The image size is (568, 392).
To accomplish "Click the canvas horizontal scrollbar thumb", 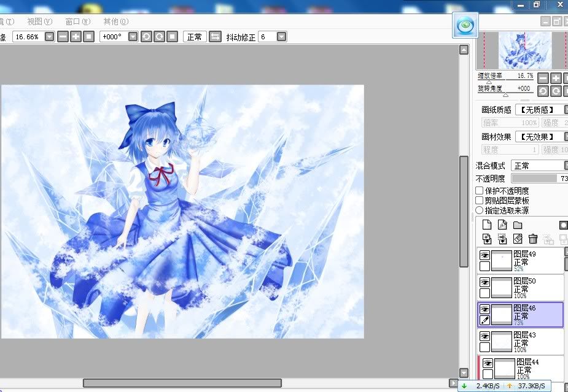I will pos(182,383).
